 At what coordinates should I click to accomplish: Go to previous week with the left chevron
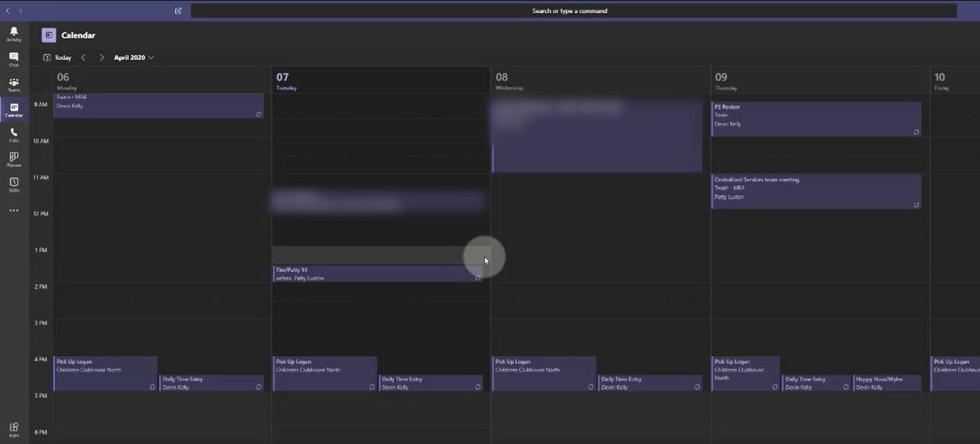tap(83, 57)
